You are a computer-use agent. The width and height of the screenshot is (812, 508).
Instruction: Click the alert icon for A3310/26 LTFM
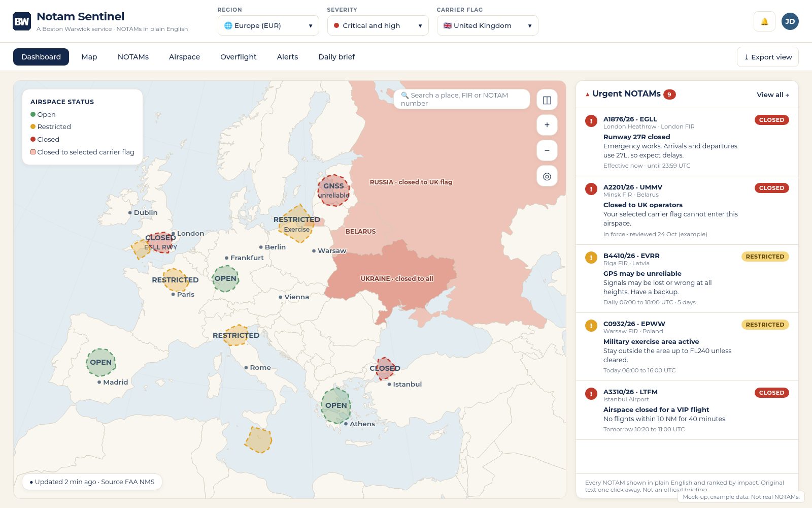click(591, 394)
